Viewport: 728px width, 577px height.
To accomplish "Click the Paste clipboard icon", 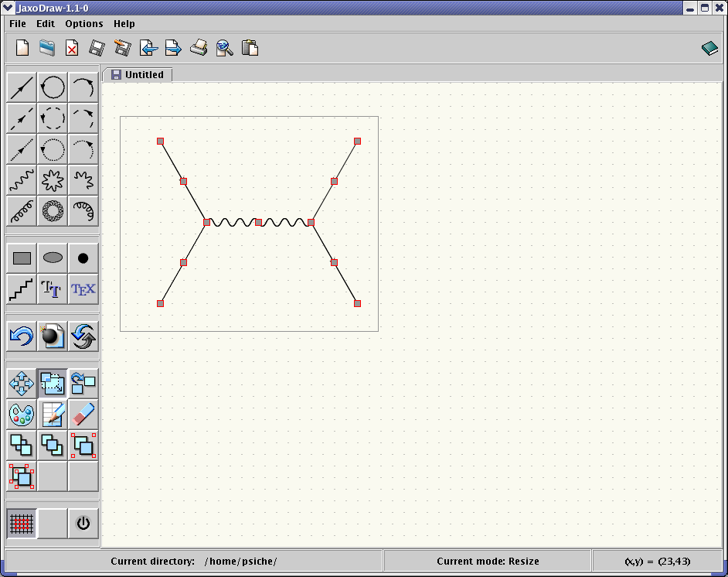I will pos(250,48).
